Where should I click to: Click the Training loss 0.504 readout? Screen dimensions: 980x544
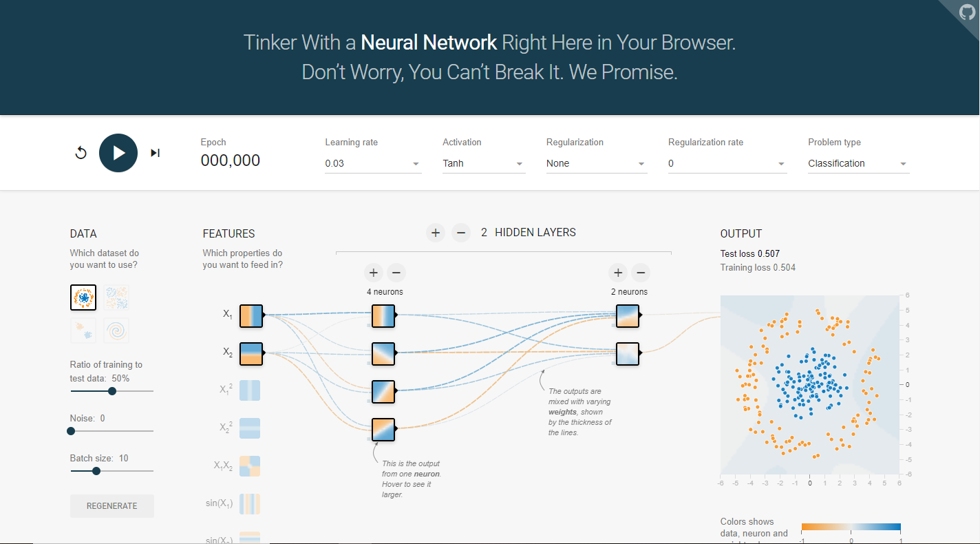click(x=758, y=267)
